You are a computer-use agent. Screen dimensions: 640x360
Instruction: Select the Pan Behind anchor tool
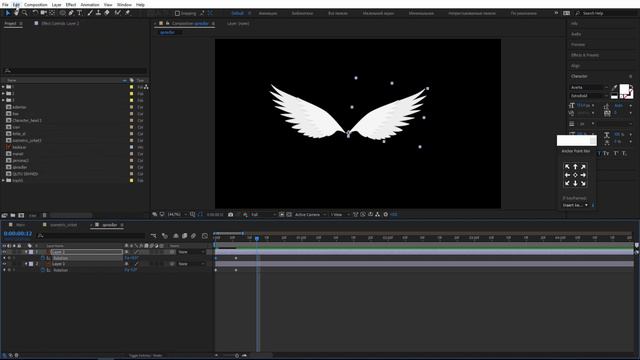pyautogui.click(x=52, y=13)
